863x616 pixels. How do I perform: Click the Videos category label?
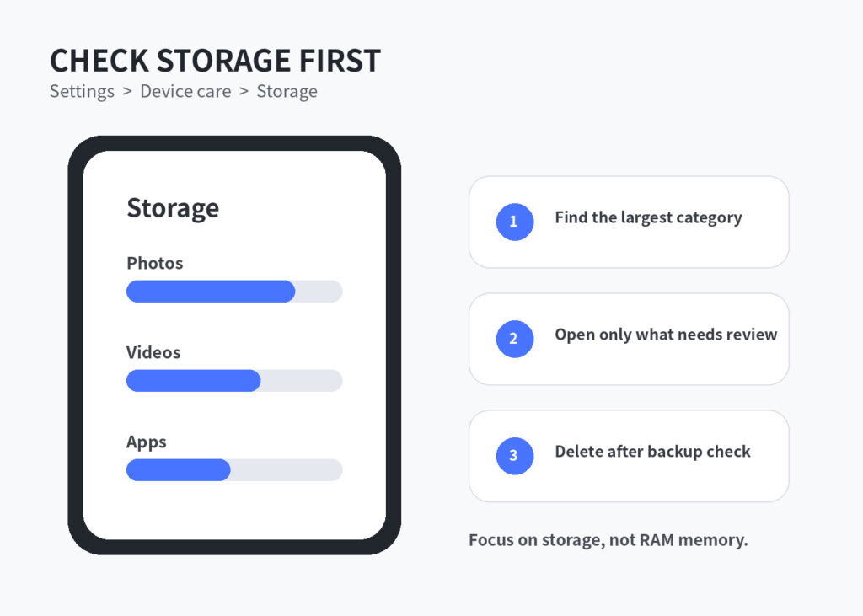(x=153, y=352)
